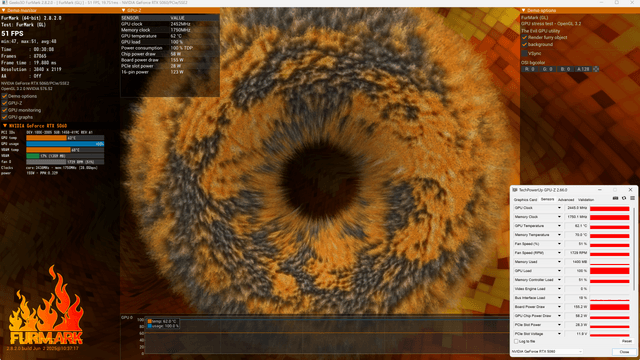Click the 2445.0 MHz GPU Clock value
Screen dimensions: 640x360
click(x=576, y=208)
